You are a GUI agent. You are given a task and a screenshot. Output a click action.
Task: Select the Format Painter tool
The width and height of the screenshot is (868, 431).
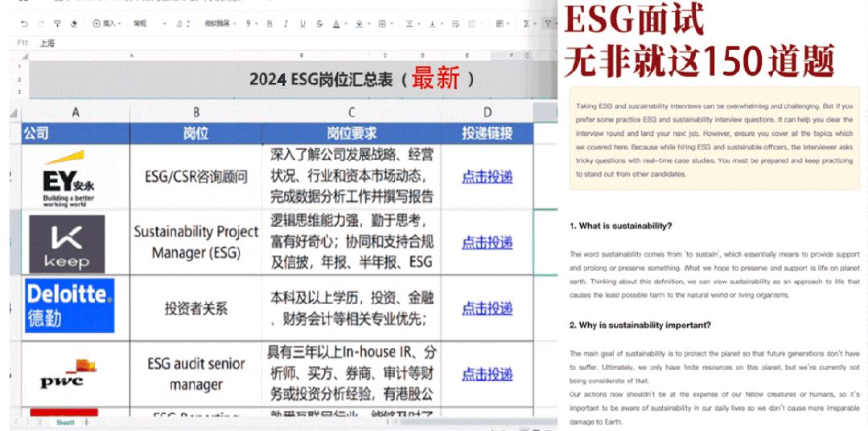click(58, 24)
